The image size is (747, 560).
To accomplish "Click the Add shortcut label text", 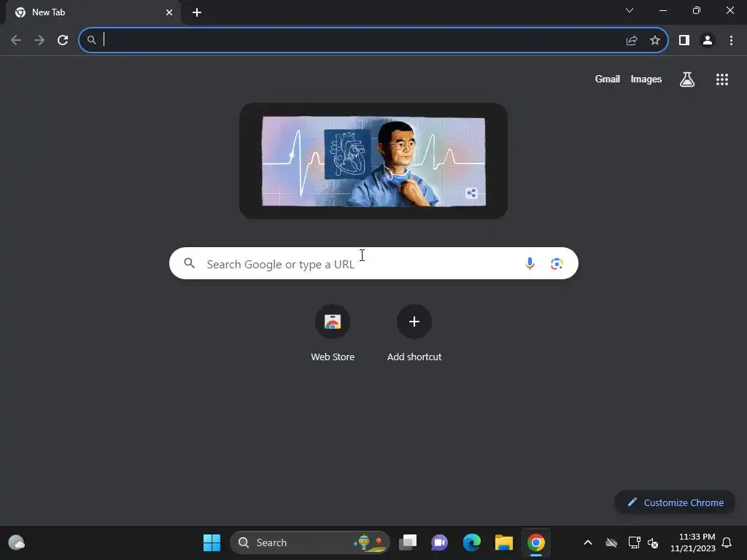I will [x=414, y=357].
